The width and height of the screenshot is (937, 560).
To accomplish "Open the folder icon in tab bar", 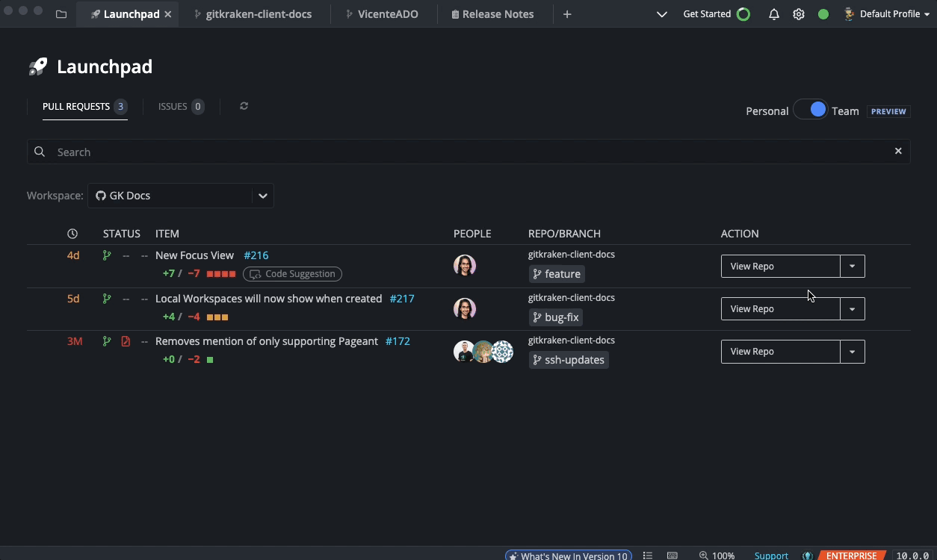I will 61,14.
